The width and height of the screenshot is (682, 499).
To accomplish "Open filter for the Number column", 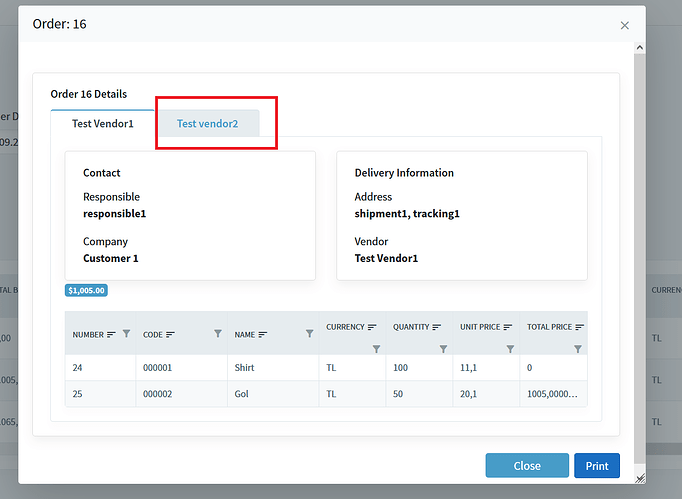I will click(x=126, y=334).
